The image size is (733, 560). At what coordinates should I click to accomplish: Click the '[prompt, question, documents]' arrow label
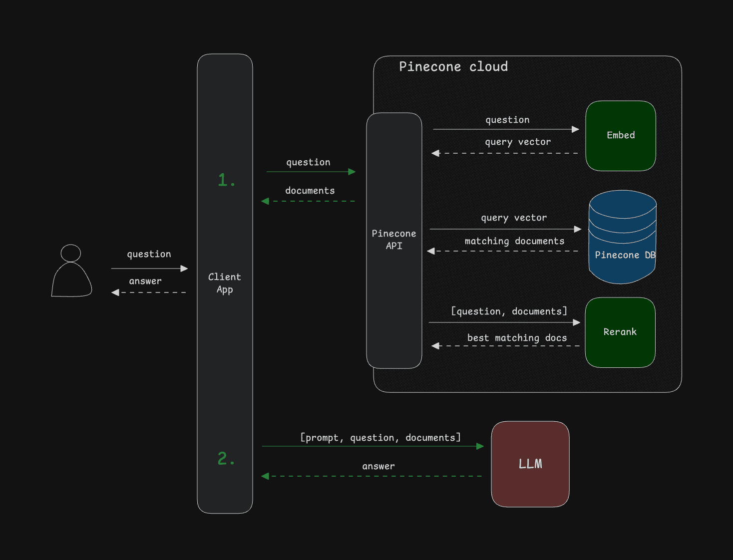380,438
